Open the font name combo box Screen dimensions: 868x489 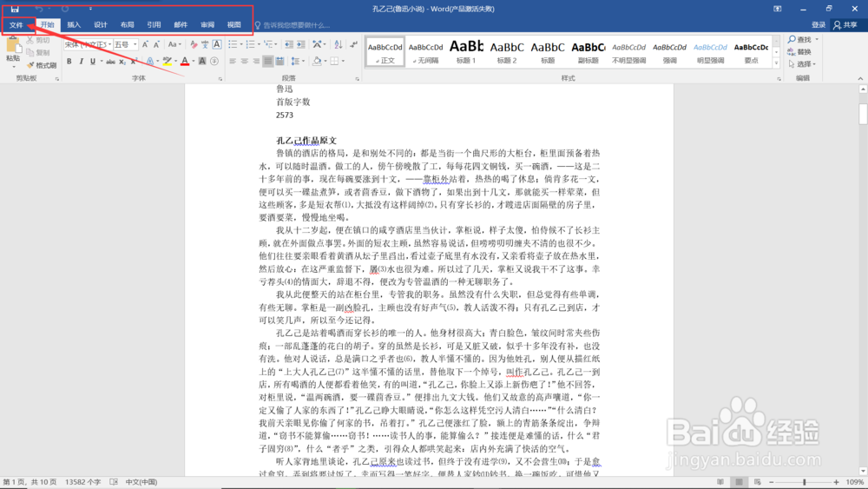(88, 44)
